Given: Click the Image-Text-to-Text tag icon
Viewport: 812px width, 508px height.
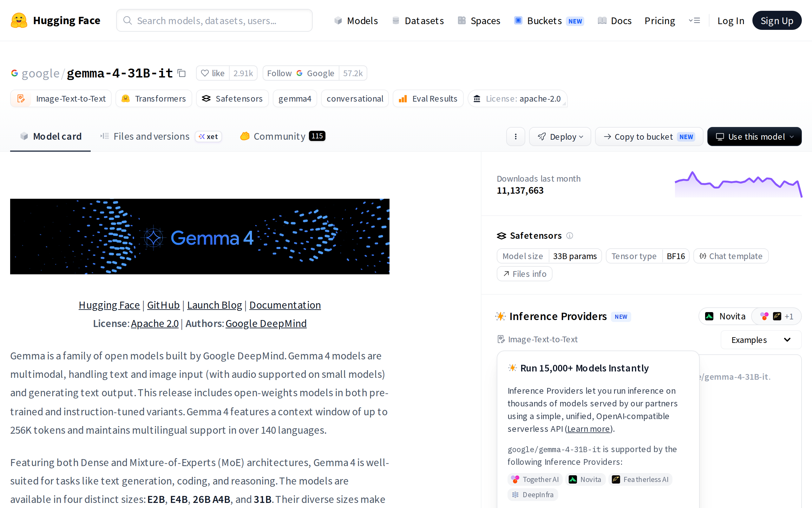Looking at the screenshot, I should (x=21, y=98).
